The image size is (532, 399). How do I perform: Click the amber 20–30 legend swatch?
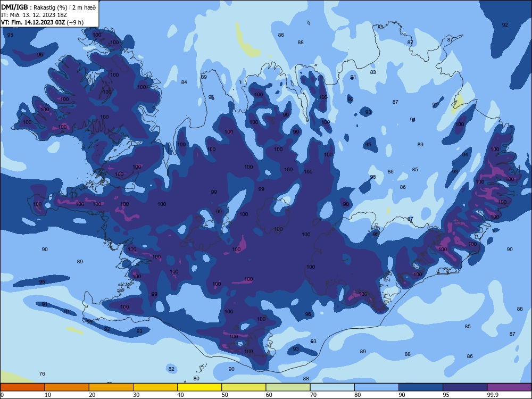point(111,387)
